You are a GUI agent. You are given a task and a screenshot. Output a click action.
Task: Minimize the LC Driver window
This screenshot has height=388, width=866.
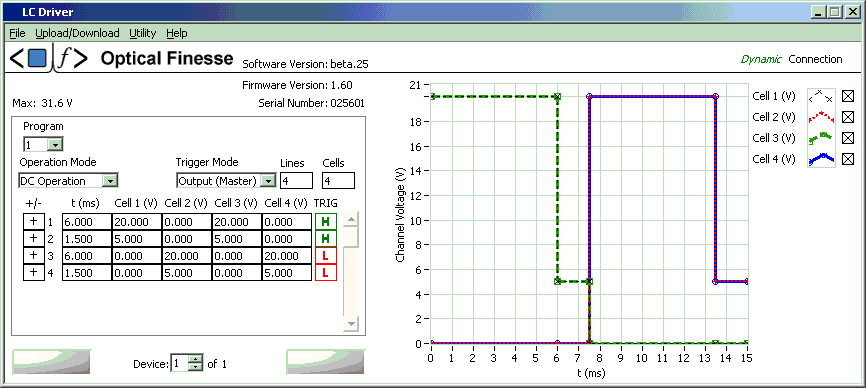(820, 11)
